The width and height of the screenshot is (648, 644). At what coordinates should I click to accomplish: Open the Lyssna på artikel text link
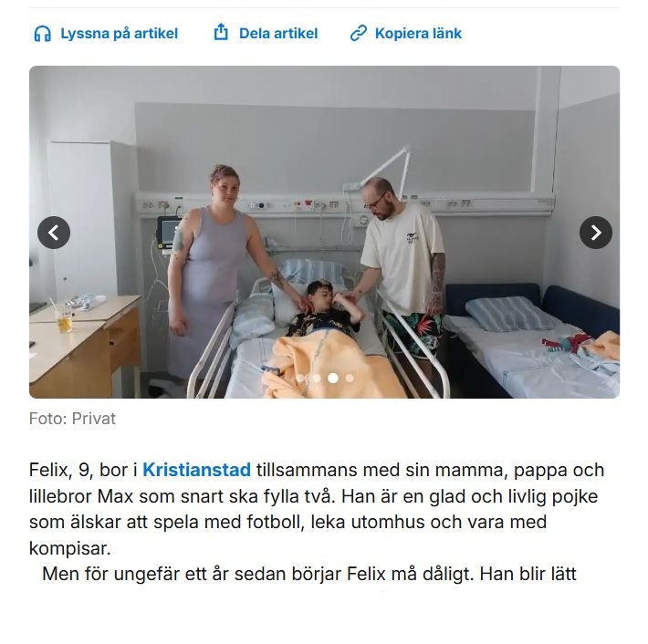click(x=119, y=34)
